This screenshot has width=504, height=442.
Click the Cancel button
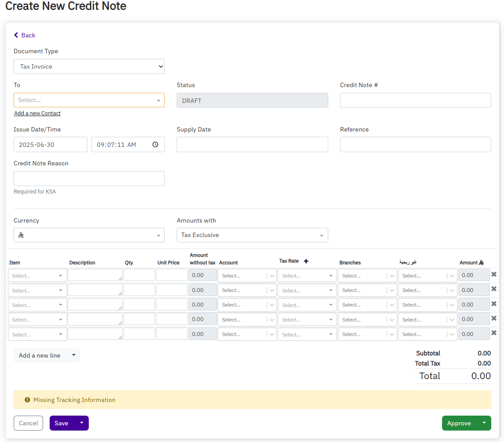(x=28, y=423)
